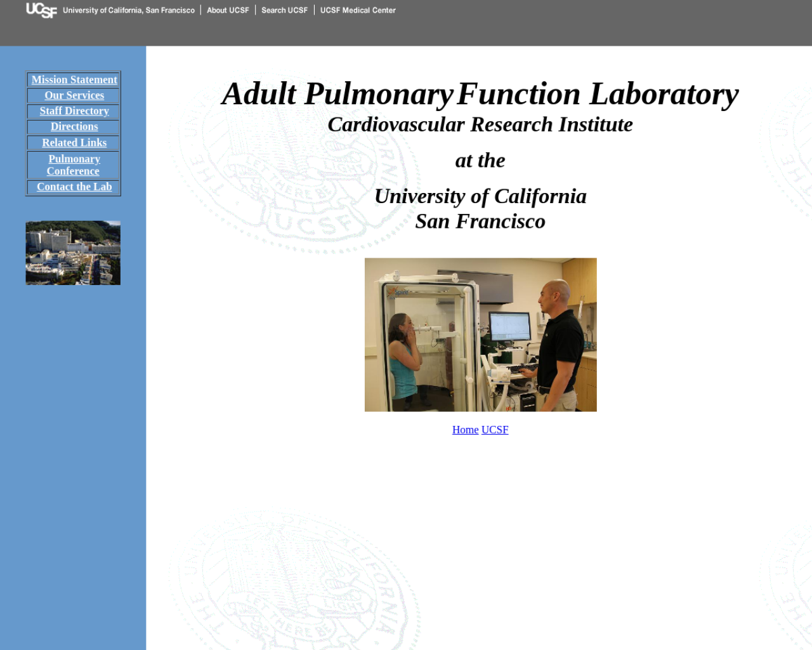
Task: Click the Cardiovascular Research Institute subtitle
Action: 480,124
